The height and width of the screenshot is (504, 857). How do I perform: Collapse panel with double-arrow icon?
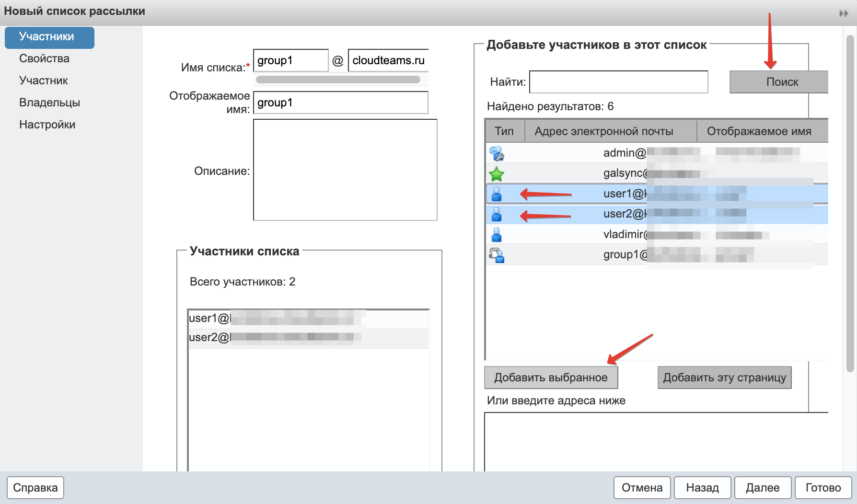844,13
